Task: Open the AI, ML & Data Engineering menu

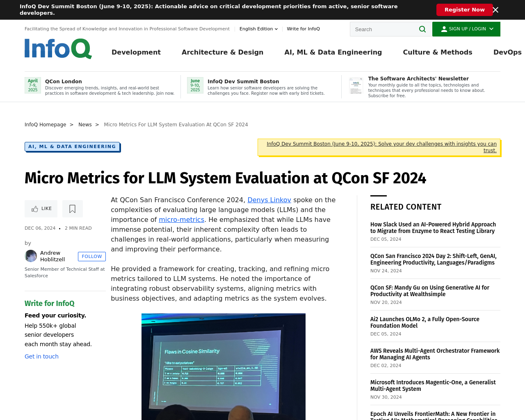Action: [333, 52]
